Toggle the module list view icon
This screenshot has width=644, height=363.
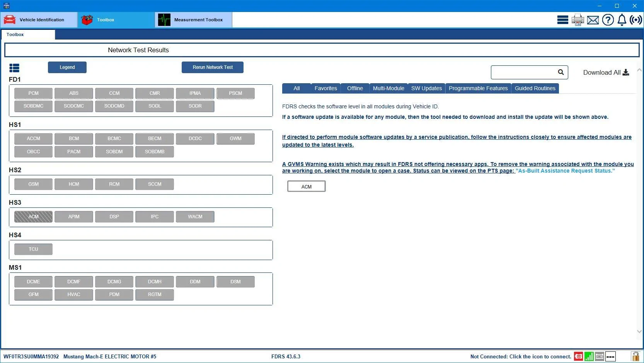click(x=14, y=68)
